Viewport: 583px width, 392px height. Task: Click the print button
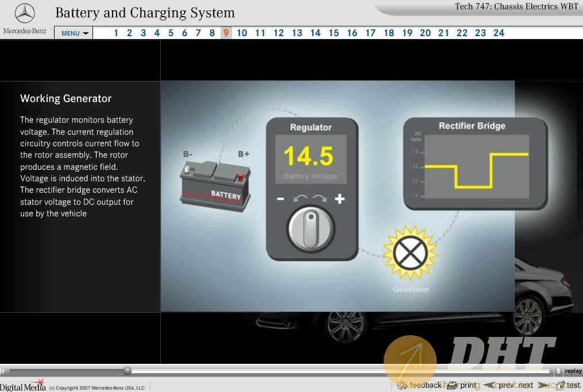coord(461,385)
